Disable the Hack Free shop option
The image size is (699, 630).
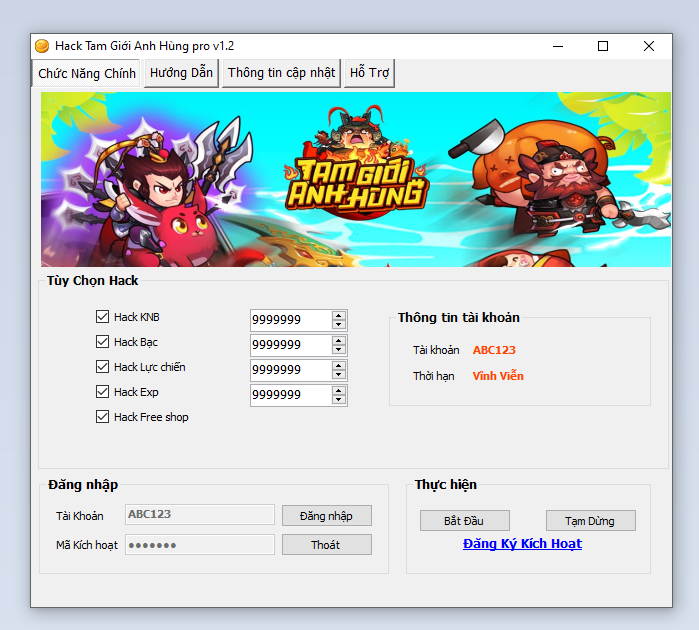(x=102, y=417)
